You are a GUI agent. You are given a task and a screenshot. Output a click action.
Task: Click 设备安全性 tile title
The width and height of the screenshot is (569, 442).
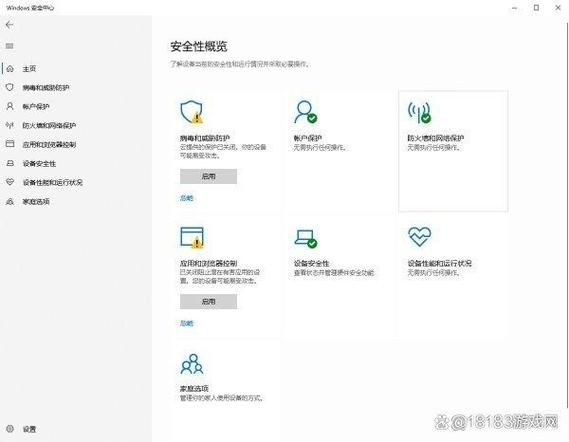pyautogui.click(x=312, y=263)
